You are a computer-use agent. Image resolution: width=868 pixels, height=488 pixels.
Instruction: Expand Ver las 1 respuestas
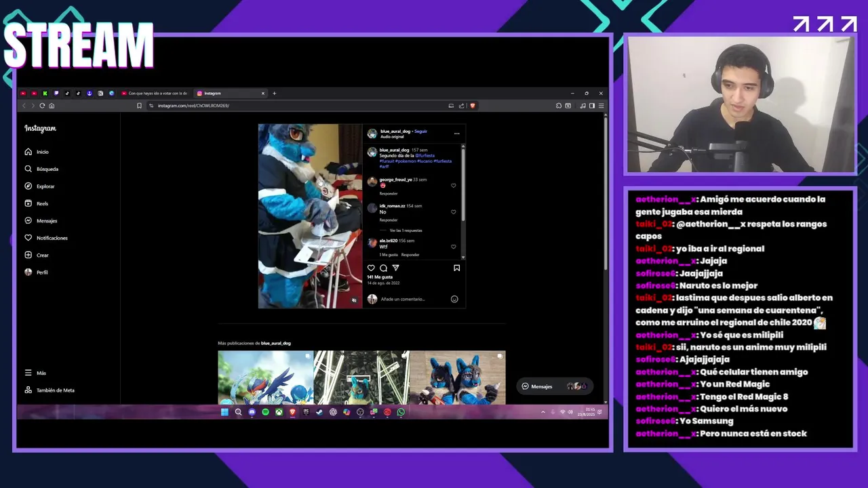pos(406,230)
